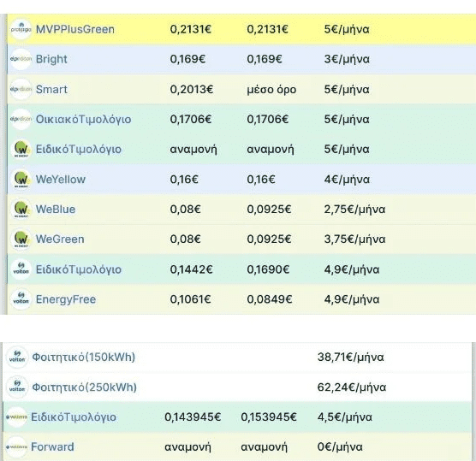The width and height of the screenshot is (476, 461).
Task: Open the We Energy ΕιδικόΤιμολόγιο link with αναμονή prices
Action: pos(79,150)
